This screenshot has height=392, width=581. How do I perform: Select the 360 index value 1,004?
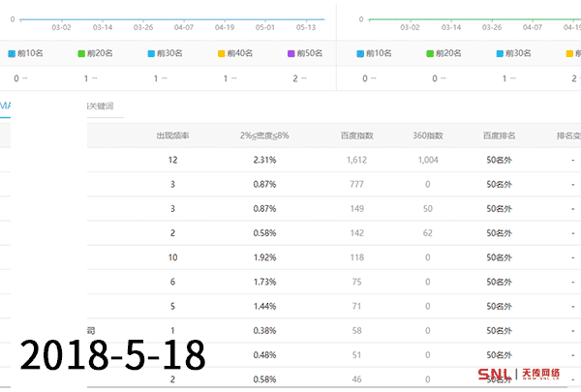428,160
